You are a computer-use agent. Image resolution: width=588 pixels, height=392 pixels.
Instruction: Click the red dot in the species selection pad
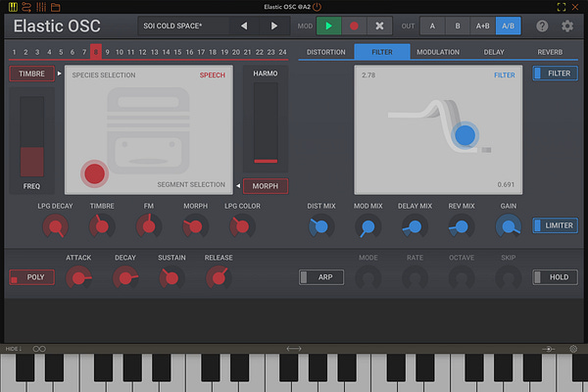click(94, 173)
